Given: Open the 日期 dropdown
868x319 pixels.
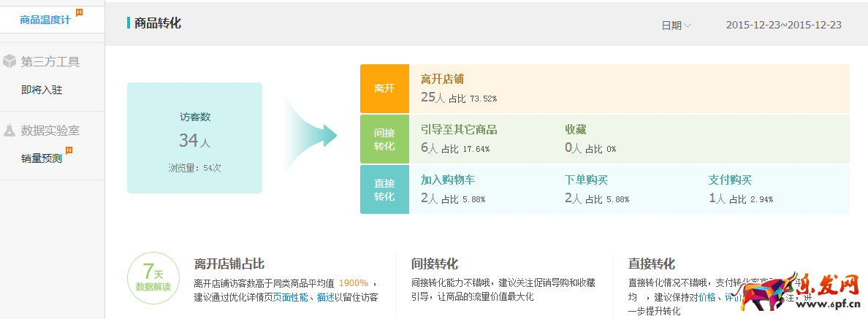Looking at the screenshot, I should point(676,26).
